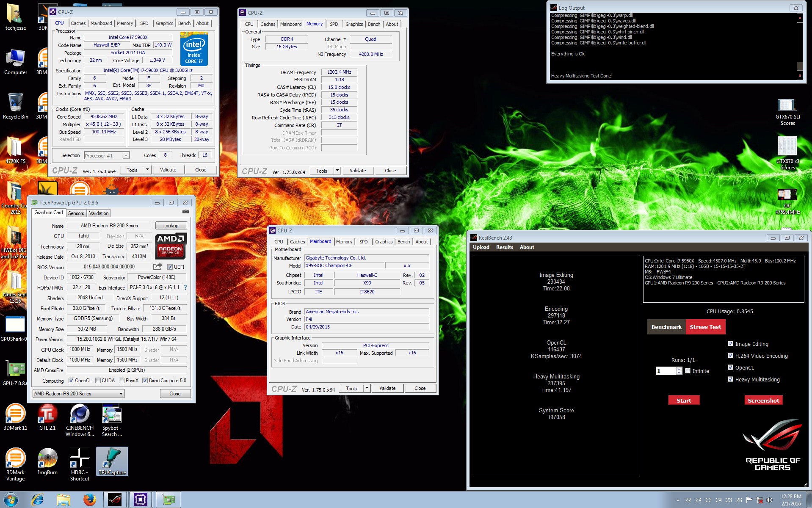The image size is (812, 508).
Task: Click Start button in RealBench
Action: point(684,400)
